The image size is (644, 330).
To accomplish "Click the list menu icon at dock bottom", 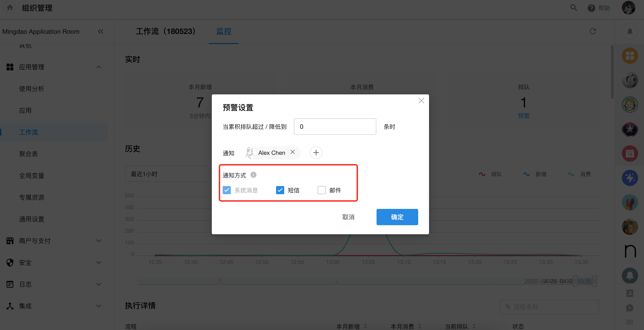I will [x=630, y=322].
